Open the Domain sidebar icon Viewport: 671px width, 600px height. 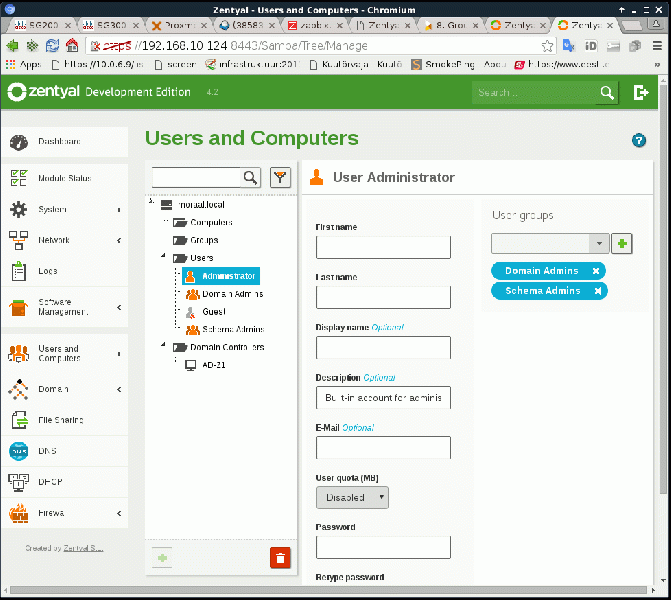click(x=18, y=389)
